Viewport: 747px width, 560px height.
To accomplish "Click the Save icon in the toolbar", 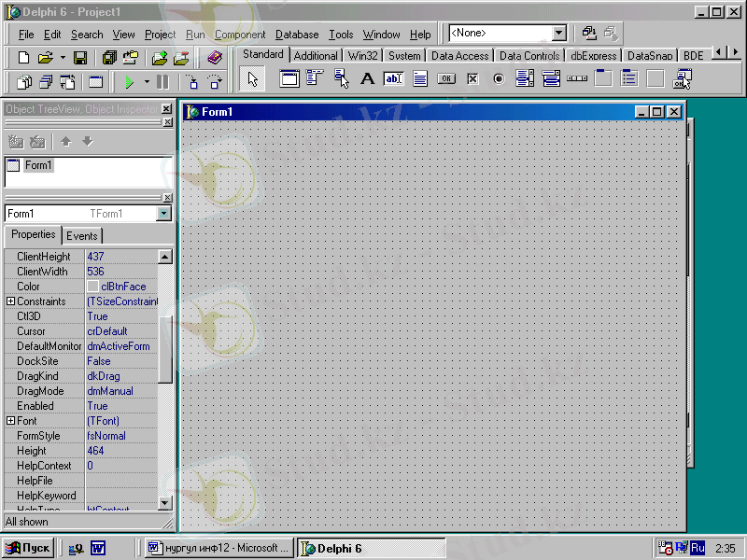I will pyautogui.click(x=80, y=58).
